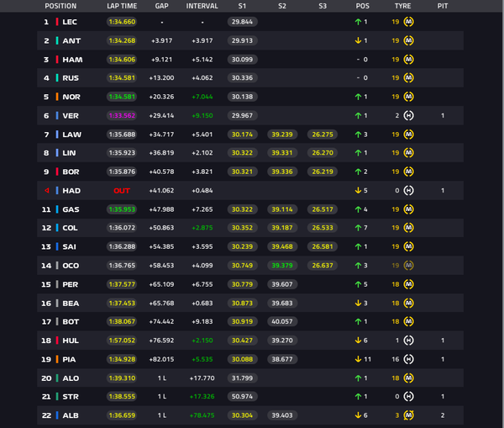Screen dimensions: 504x428
Task: Click Colapinto's position-gained up arrow
Action: 358,228
